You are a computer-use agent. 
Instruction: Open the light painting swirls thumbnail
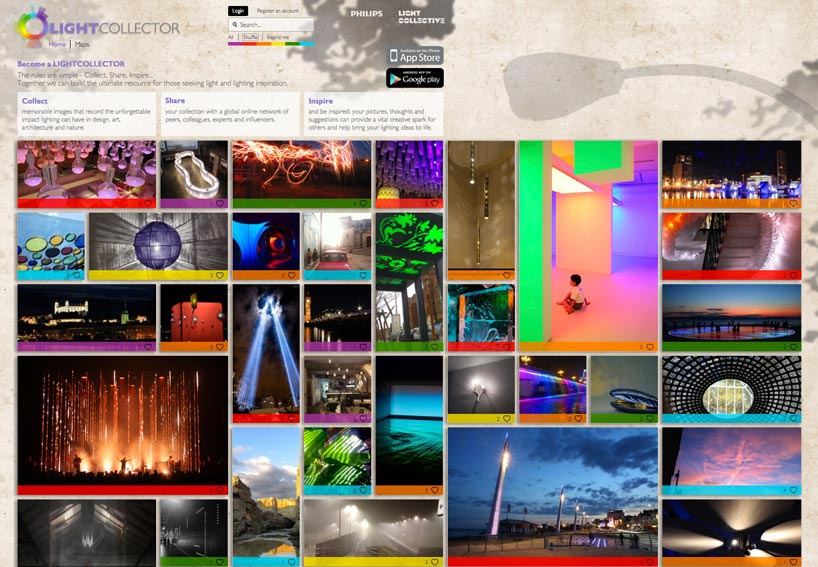click(x=301, y=169)
